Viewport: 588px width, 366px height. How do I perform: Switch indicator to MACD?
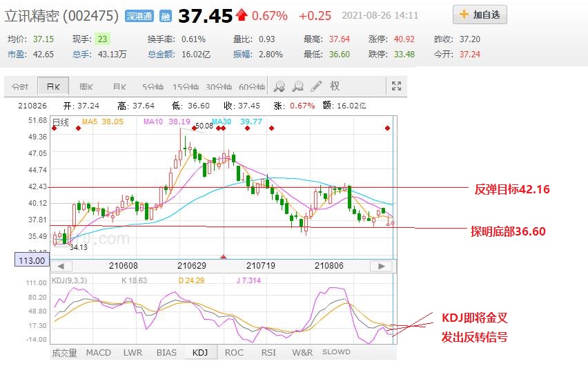coord(99,353)
